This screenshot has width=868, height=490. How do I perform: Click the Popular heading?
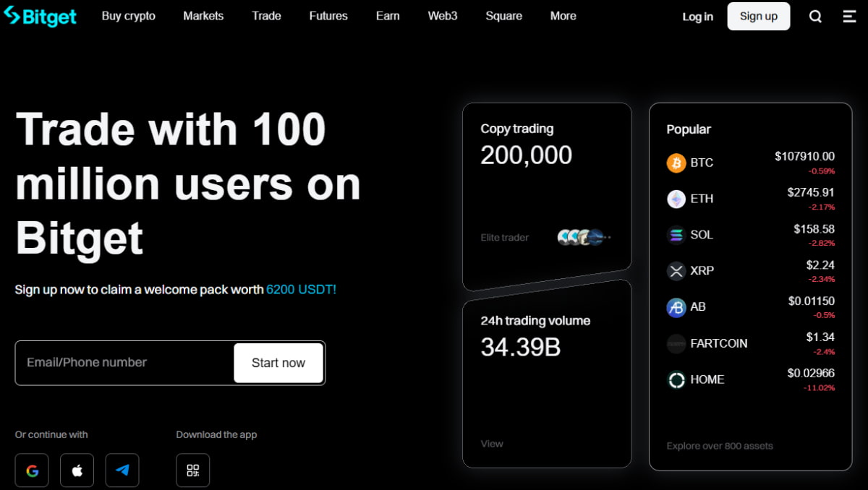pos(689,129)
